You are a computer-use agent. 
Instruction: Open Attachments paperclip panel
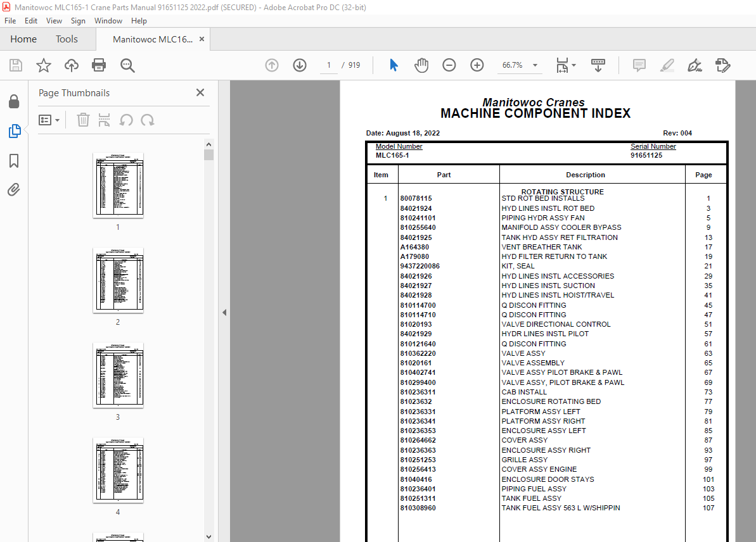14,190
